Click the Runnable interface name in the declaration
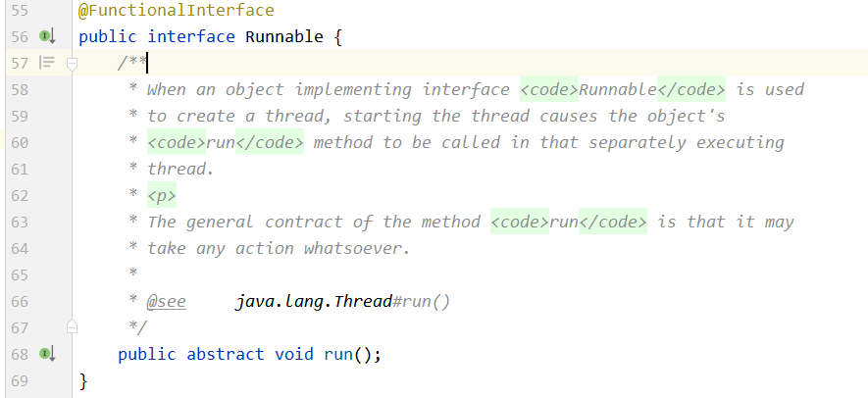Image resolution: width=868 pixels, height=398 pixels. [x=284, y=37]
